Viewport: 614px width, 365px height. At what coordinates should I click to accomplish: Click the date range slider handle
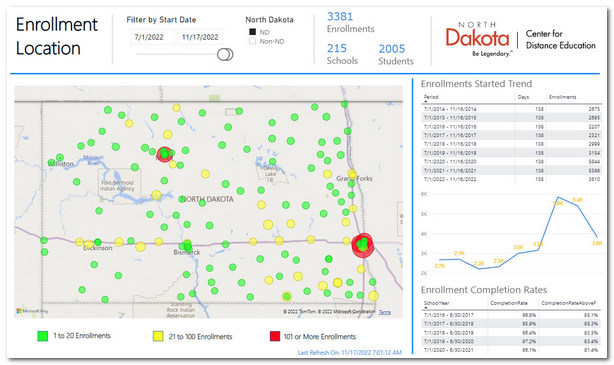pyautogui.click(x=225, y=54)
